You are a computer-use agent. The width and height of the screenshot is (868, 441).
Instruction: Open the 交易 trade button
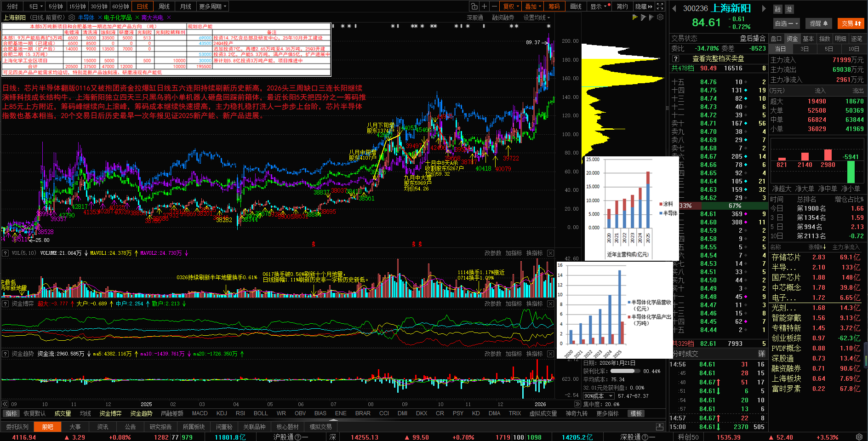tap(851, 23)
